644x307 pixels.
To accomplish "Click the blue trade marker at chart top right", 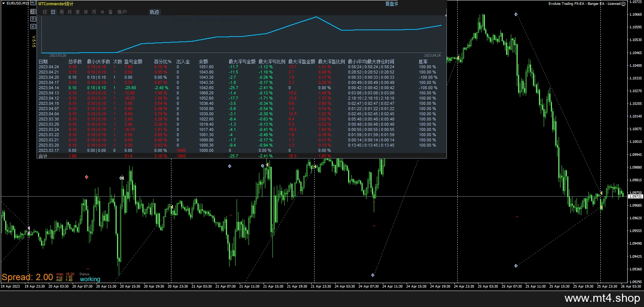I will point(516,14).
